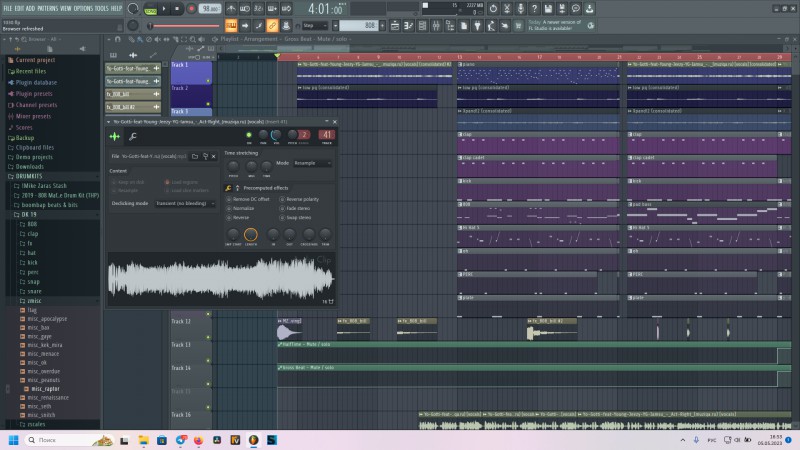The image size is (800, 450).
Task: Click the one-click audio recording microphone icon
Action: [x=520, y=9]
